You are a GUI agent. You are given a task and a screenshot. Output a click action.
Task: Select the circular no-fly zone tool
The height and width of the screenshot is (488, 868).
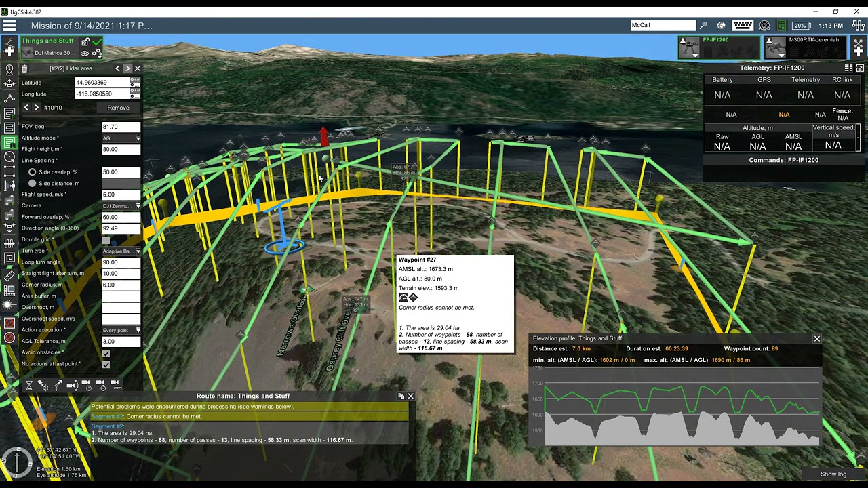(9, 338)
